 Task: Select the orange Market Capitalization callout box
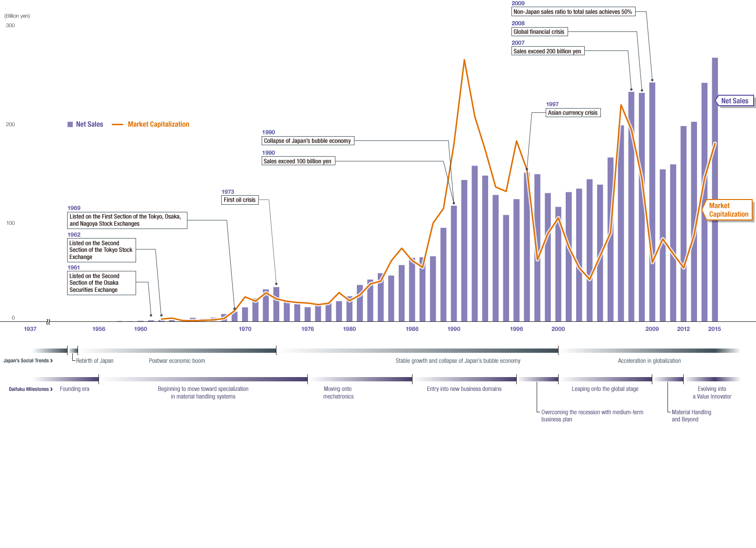pyautogui.click(x=728, y=210)
